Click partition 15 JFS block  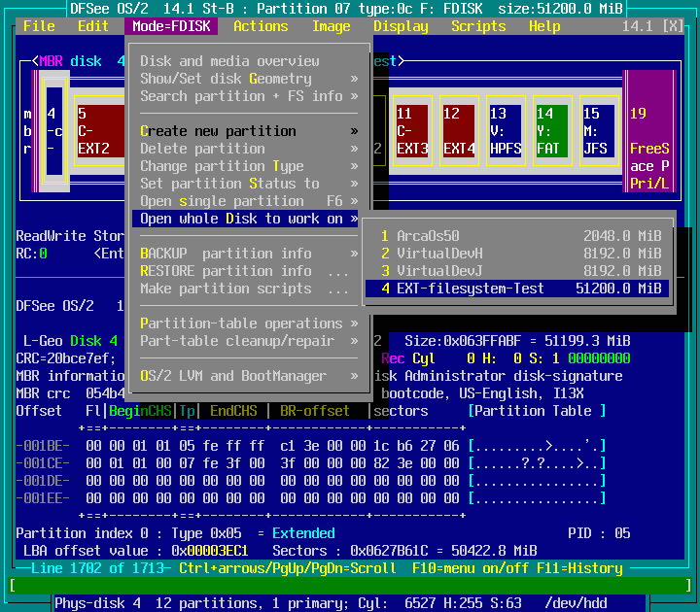(599, 131)
